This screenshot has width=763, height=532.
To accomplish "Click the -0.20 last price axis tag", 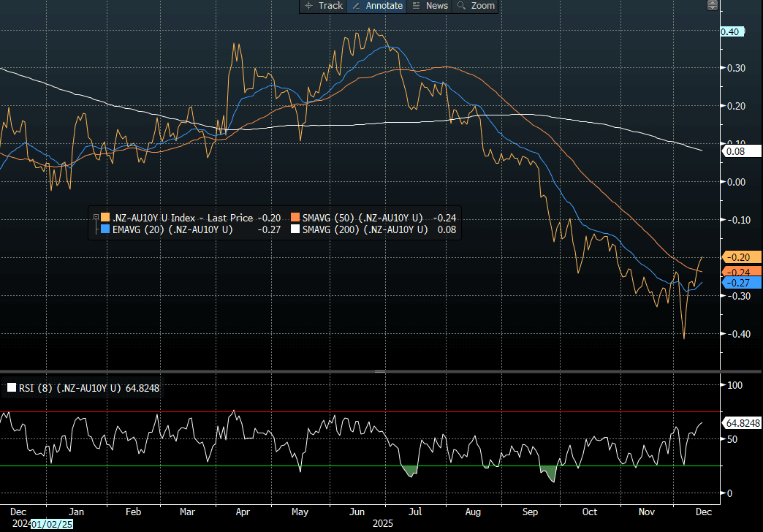I will point(741,257).
